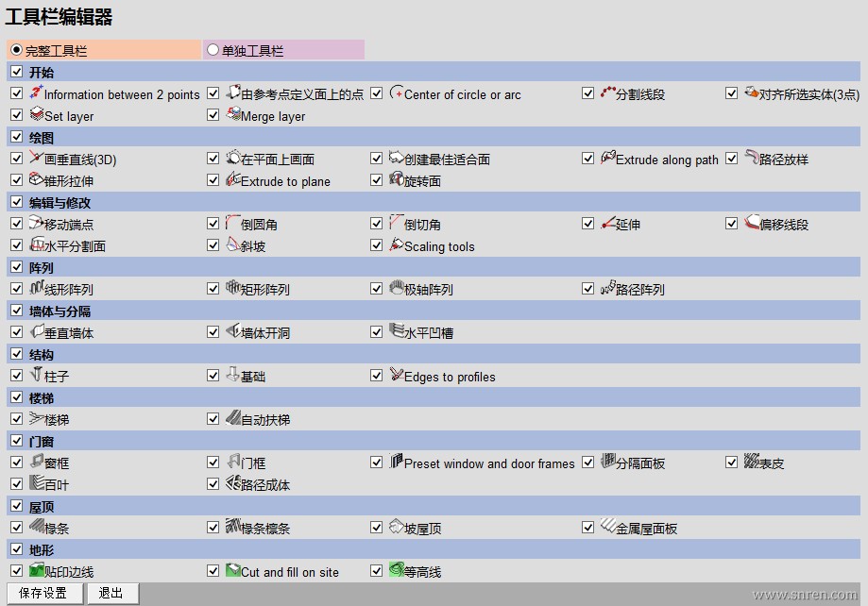Screen dimensions: 868x606
Task: Click the Set layer tool icon
Action: click(37, 114)
